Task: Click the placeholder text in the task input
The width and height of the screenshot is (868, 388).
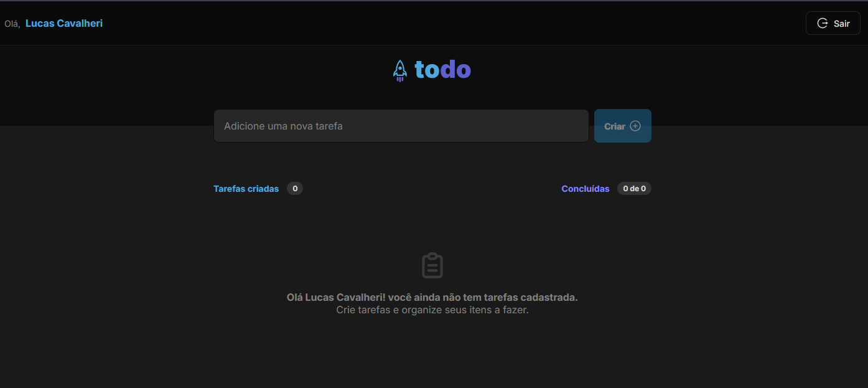Action: pos(283,126)
